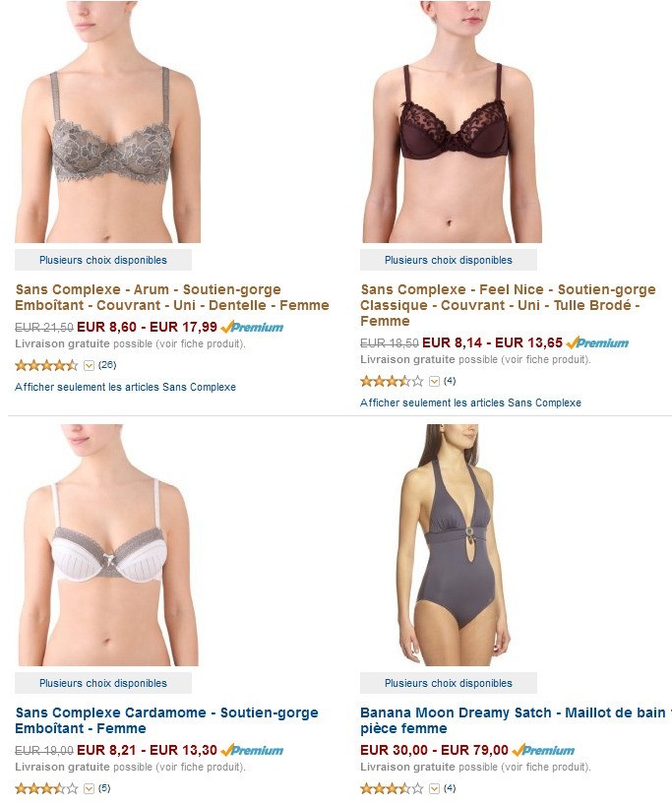672x805 pixels.
Task: Click star rating of Banana Moon swimsuit
Action: (392, 788)
